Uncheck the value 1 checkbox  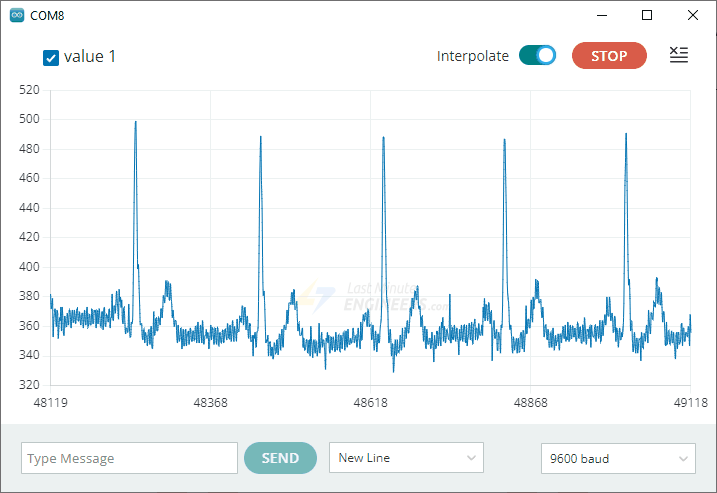tap(51, 57)
